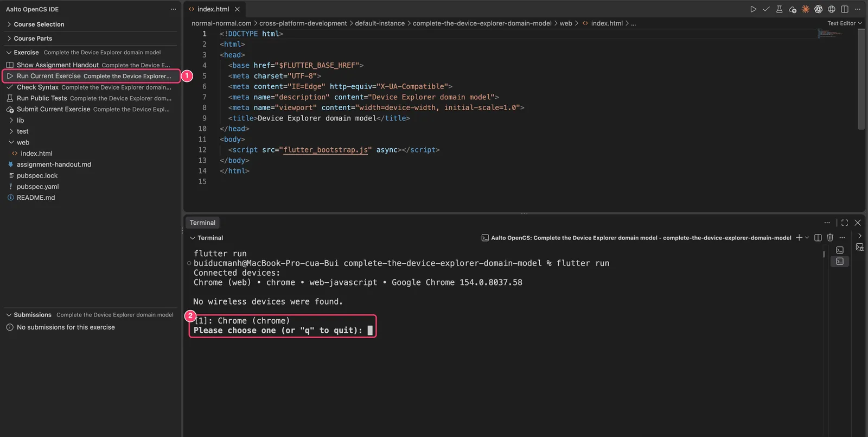The image size is (868, 437).
Task: Run public tests using the editor toolbar flask icon
Action: tap(779, 9)
